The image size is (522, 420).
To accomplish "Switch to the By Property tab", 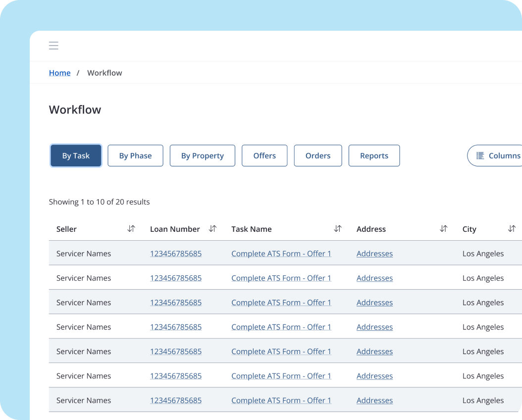I will pyautogui.click(x=203, y=156).
